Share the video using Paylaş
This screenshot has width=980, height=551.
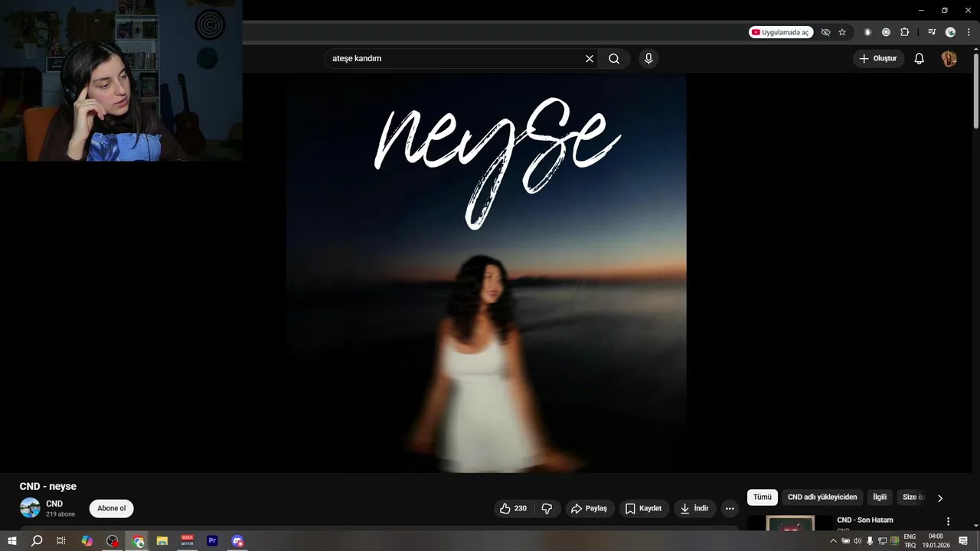(590, 508)
